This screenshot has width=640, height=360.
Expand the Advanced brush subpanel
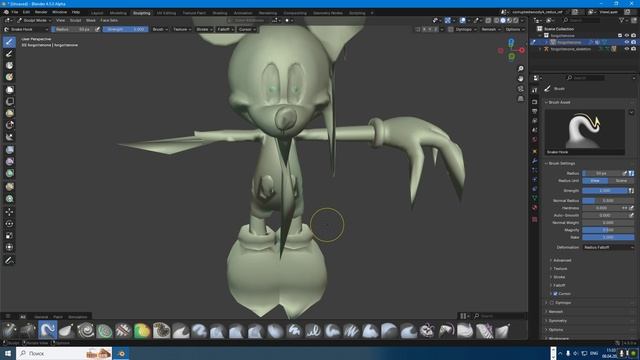[562, 260]
